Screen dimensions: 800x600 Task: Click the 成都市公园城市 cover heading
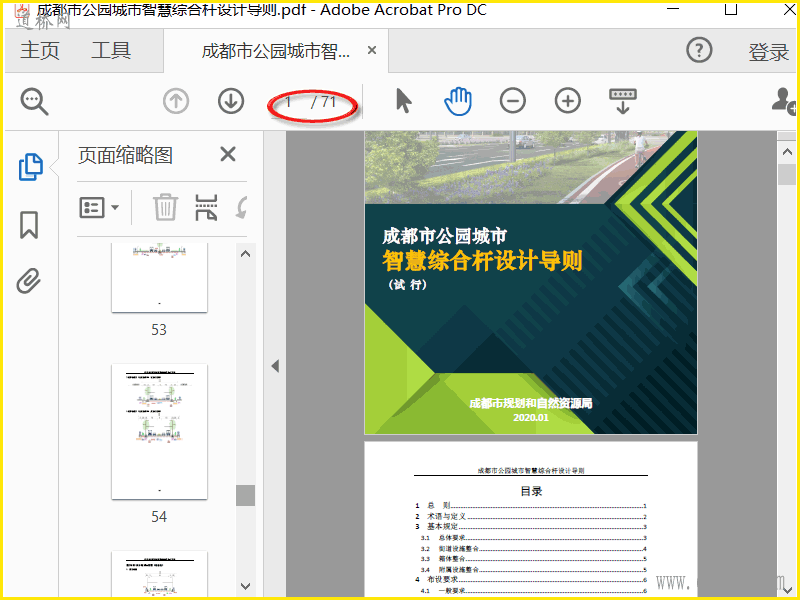(x=444, y=236)
